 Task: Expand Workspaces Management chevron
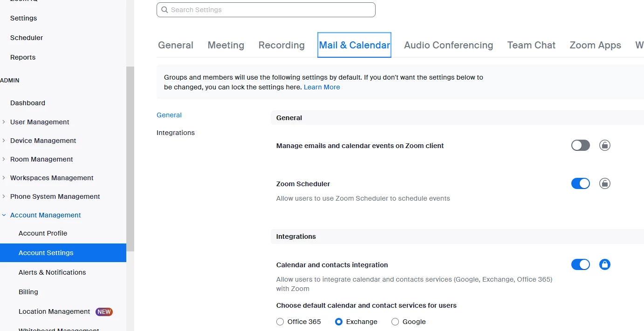[4, 178]
